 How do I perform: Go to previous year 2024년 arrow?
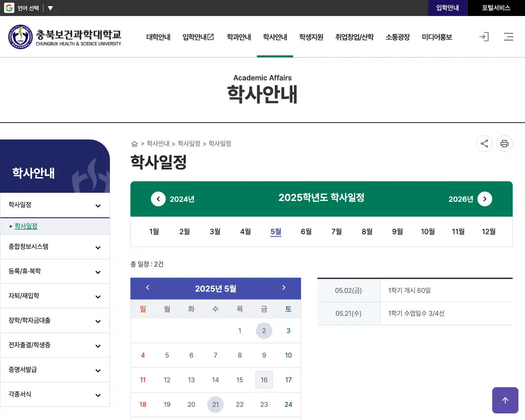coord(158,199)
